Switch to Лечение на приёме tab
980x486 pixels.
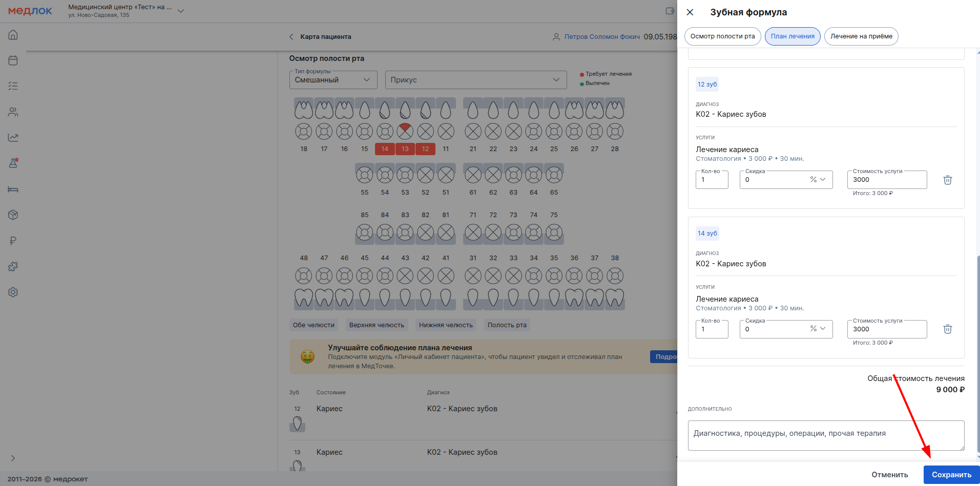[861, 36]
